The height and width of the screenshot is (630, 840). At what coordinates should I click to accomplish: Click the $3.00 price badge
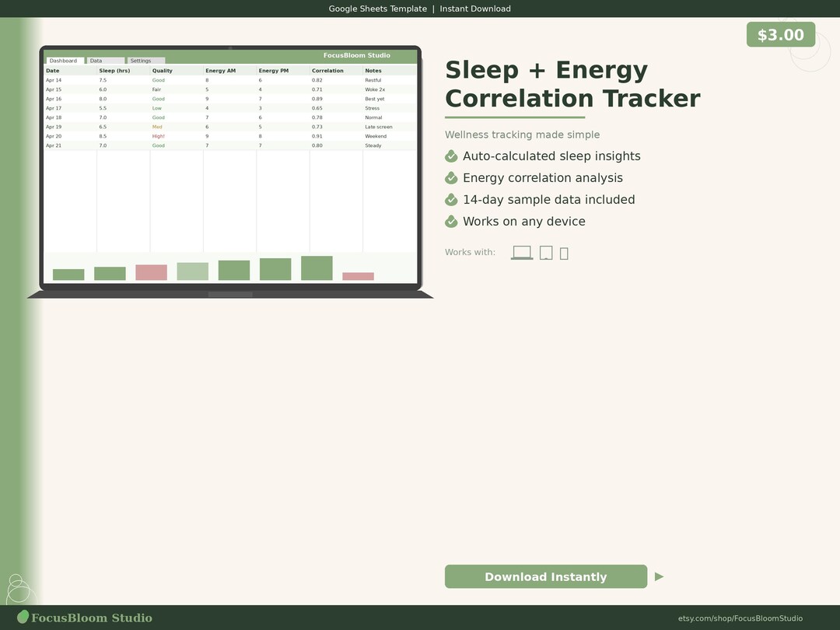tap(781, 34)
